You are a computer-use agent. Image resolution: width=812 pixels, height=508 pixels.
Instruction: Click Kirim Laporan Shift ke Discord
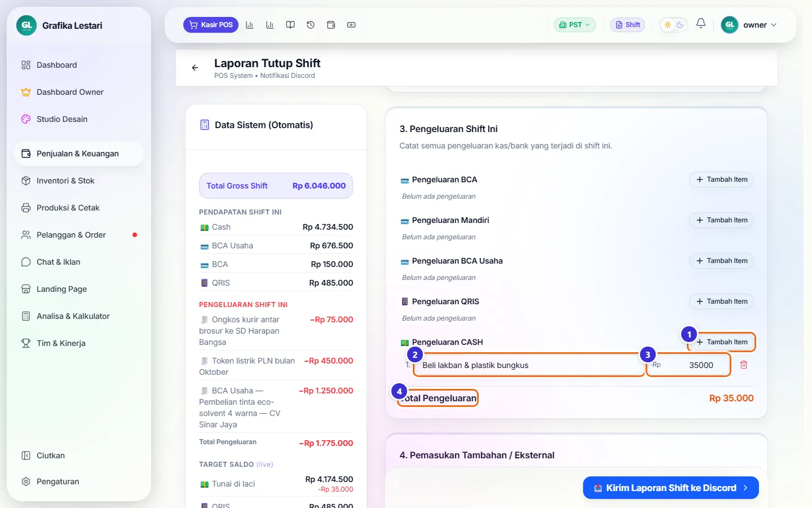click(671, 488)
